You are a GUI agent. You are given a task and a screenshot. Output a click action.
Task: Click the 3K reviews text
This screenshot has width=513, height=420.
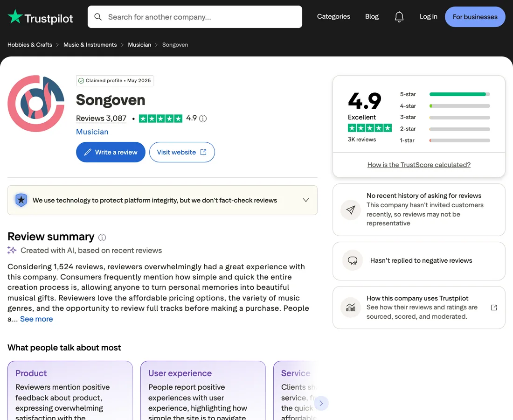point(362,140)
